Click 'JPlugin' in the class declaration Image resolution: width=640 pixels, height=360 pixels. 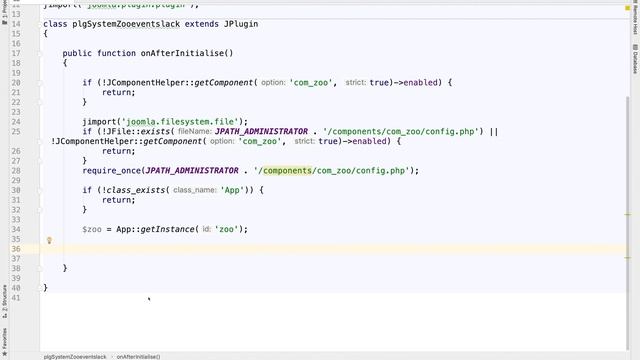point(241,24)
